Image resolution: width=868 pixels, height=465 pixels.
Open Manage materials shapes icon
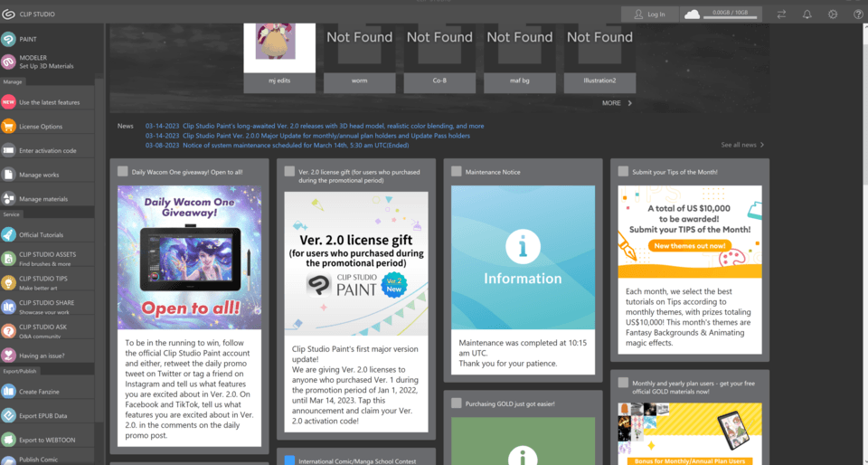click(8, 198)
